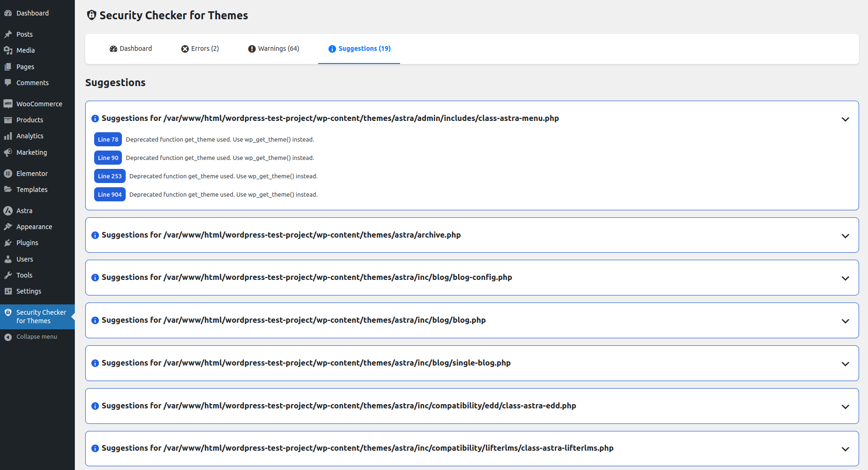Expand the single-blog.php suggestions chevron
Screen dimensions: 868x470
point(845,364)
